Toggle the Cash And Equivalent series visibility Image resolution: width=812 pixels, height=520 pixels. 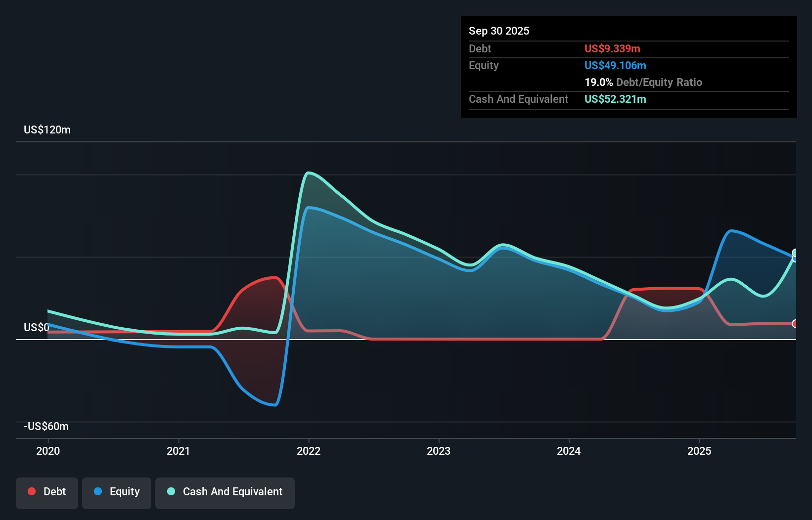coord(225,491)
